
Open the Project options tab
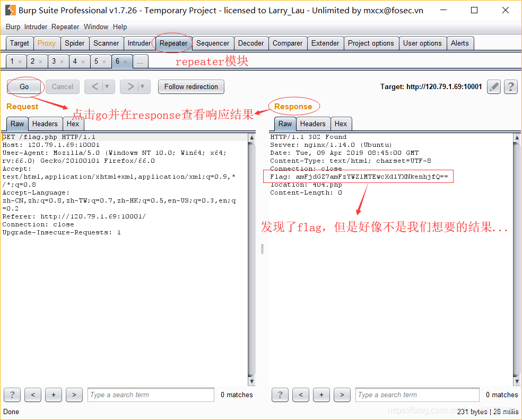[x=371, y=43]
